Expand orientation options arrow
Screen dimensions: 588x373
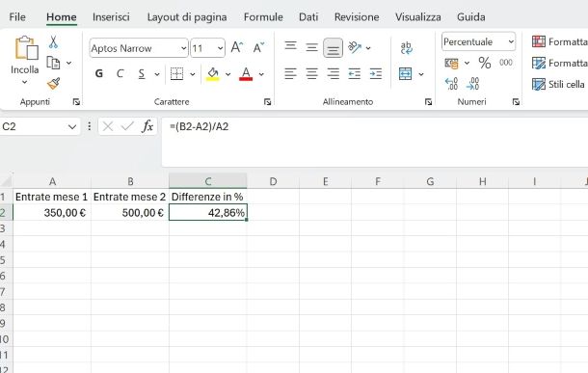(368, 48)
